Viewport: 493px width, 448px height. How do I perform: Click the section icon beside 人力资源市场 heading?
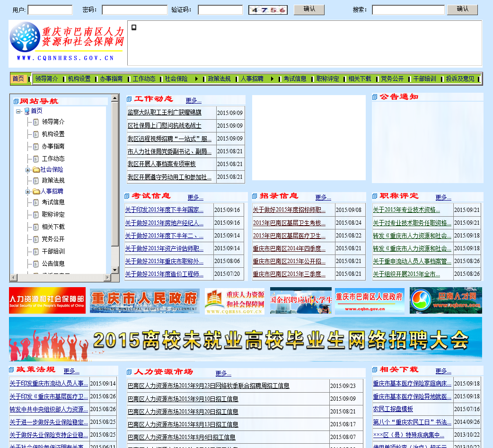click(129, 372)
